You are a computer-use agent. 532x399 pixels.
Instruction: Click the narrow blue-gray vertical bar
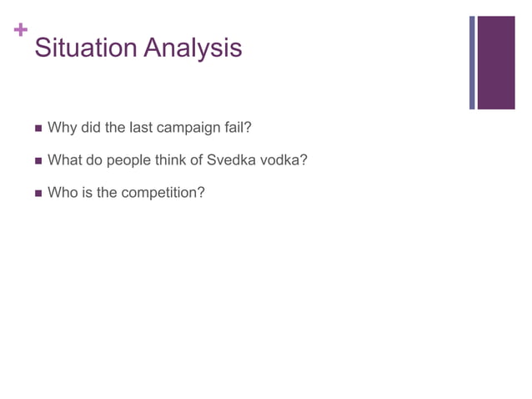[x=472, y=62]
